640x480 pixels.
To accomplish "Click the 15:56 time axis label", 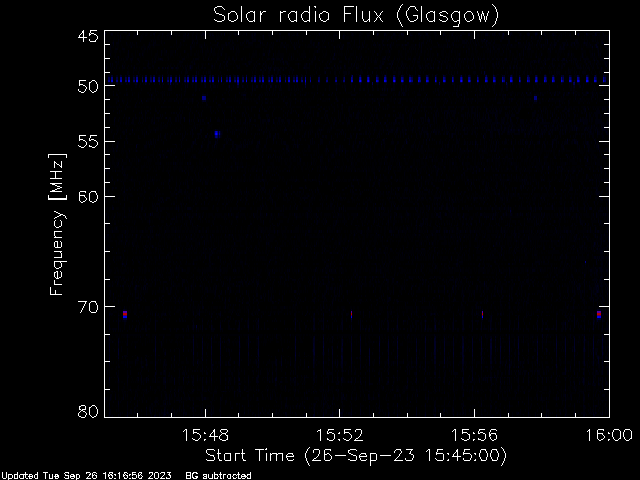I will (x=474, y=435).
